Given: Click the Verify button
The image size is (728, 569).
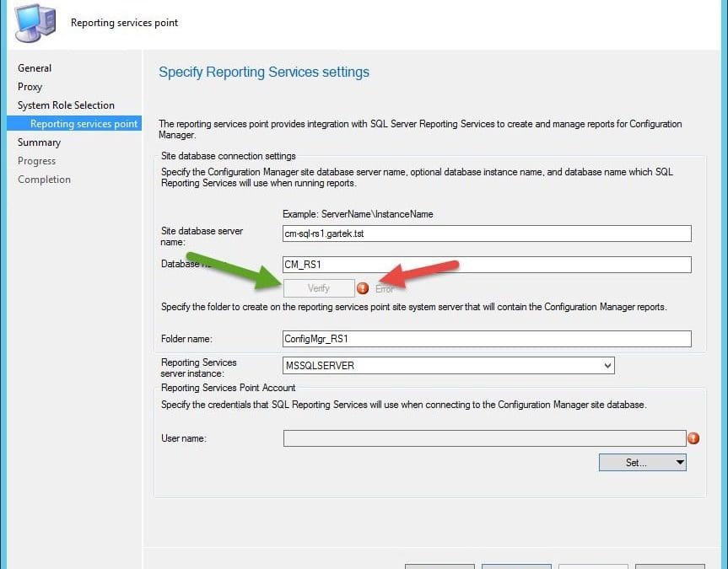Looking at the screenshot, I should 319,288.
